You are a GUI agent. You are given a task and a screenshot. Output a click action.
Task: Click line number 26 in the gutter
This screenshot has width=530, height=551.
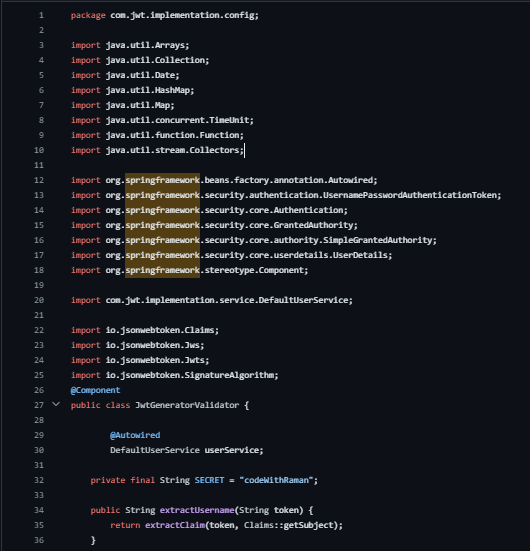[x=39, y=390]
